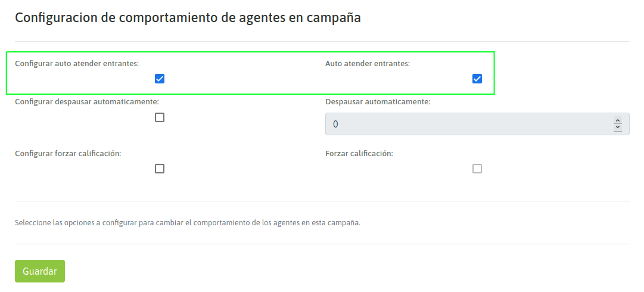Image resolution: width=644 pixels, height=292 pixels.
Task: Tick the Configurar forzar calificación checkbox
Action: pyautogui.click(x=160, y=169)
